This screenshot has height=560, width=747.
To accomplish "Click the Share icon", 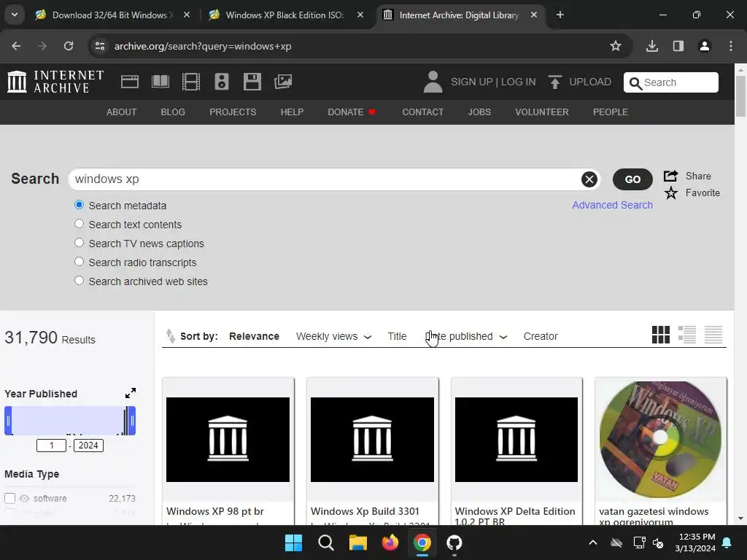I will tap(671, 176).
